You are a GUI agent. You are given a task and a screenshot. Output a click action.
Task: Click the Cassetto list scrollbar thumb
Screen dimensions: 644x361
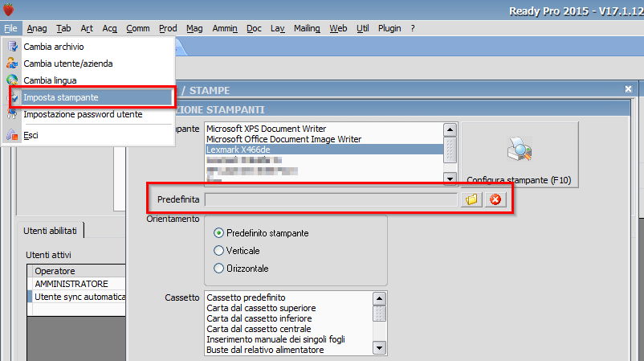coord(379,314)
